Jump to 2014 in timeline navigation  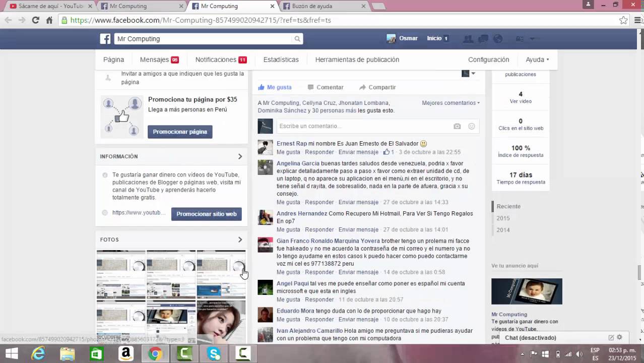click(503, 230)
